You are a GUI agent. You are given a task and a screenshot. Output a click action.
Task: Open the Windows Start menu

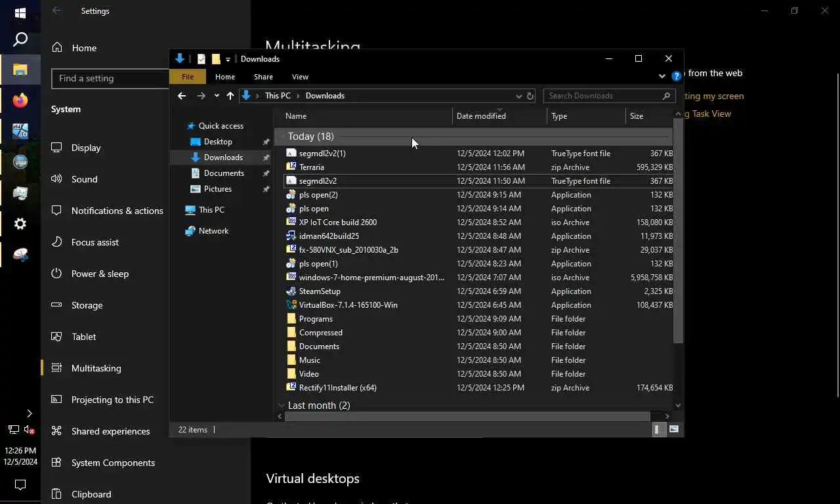click(x=20, y=13)
